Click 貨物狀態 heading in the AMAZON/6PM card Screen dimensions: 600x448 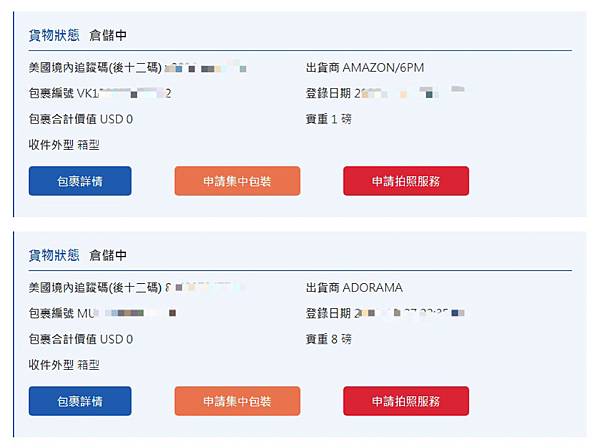click(x=54, y=35)
